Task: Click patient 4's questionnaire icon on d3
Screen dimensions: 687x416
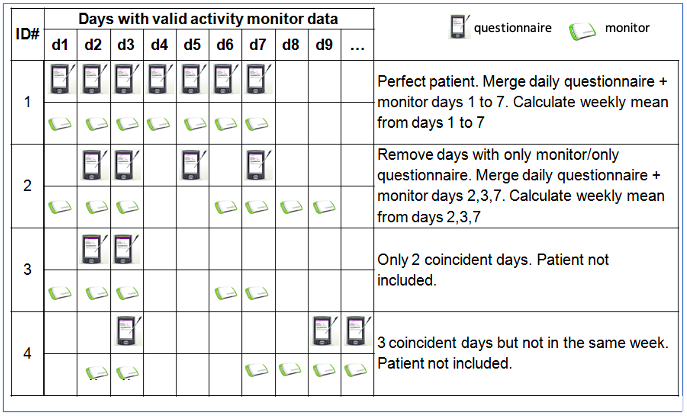Action: (127, 328)
